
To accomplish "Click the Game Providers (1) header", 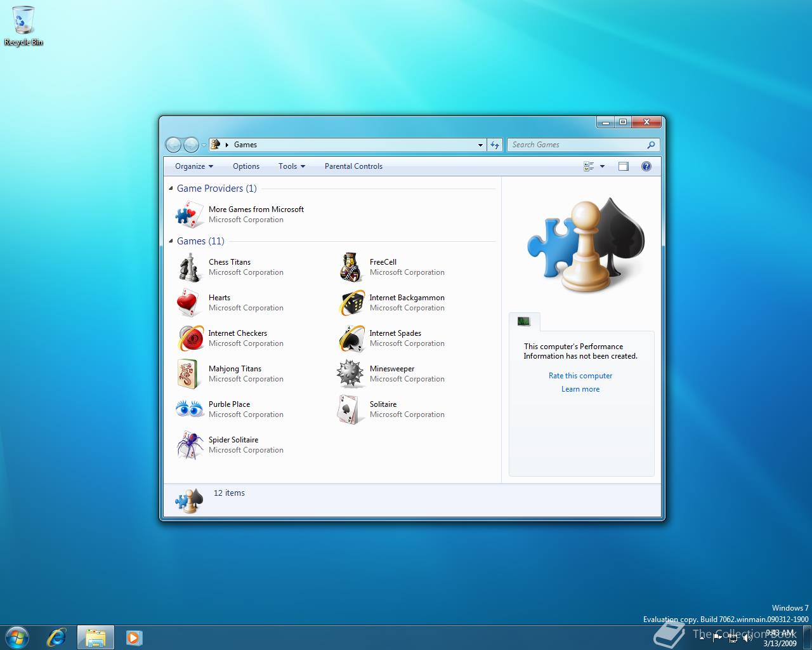I will (x=217, y=189).
